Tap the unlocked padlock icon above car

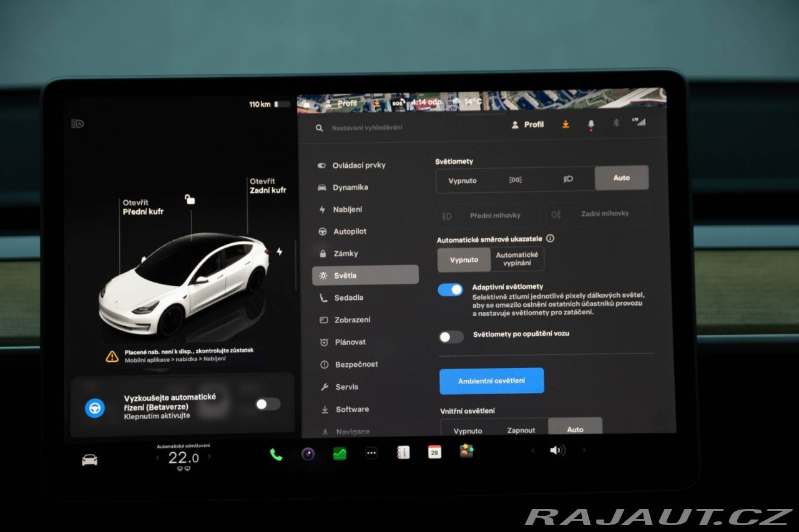(x=190, y=200)
